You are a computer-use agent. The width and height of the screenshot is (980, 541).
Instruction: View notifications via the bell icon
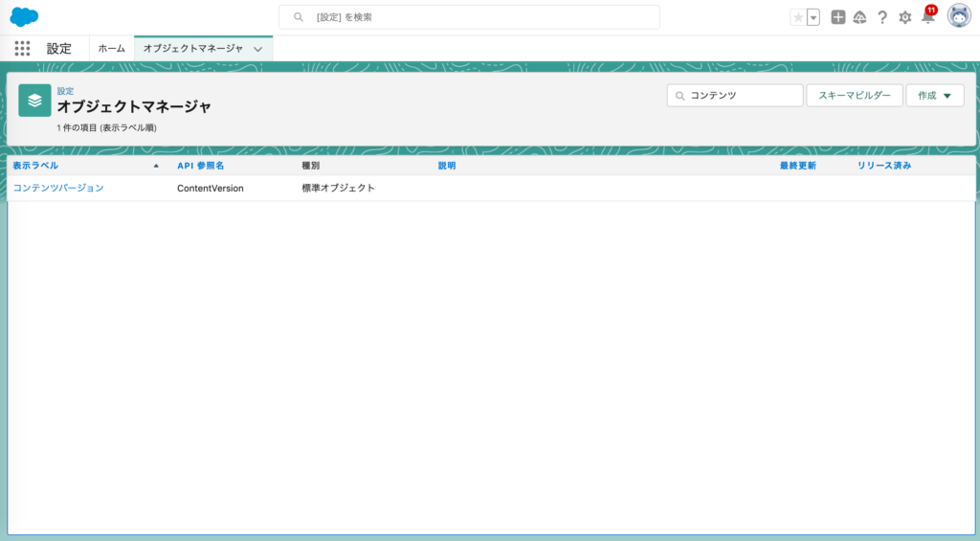[x=927, y=17]
